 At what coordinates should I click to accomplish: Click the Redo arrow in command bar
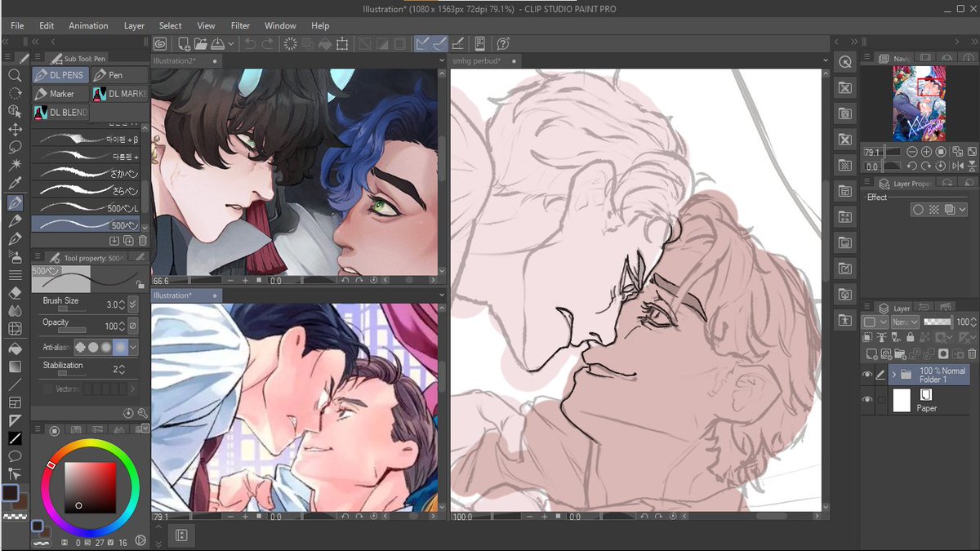pyautogui.click(x=268, y=44)
